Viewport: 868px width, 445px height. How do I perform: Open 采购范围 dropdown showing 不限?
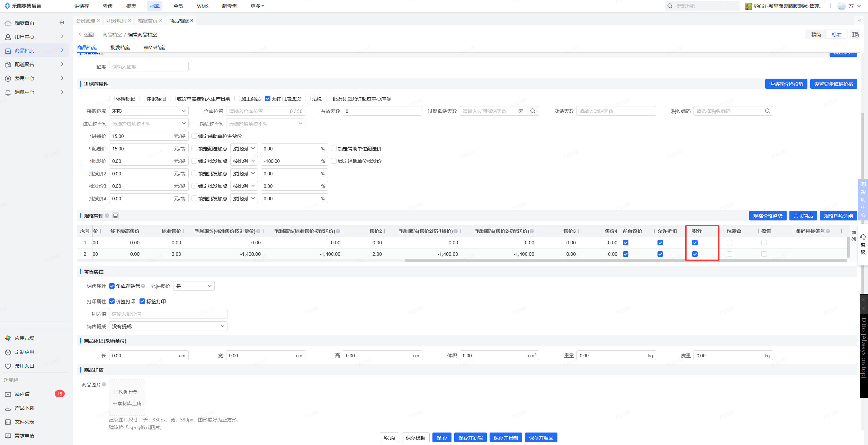coord(149,111)
